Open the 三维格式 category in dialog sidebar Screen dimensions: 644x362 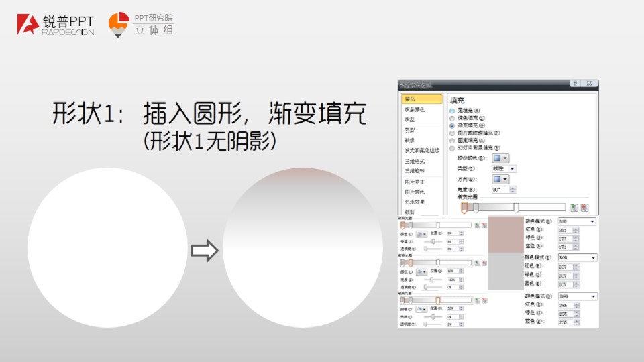point(415,161)
